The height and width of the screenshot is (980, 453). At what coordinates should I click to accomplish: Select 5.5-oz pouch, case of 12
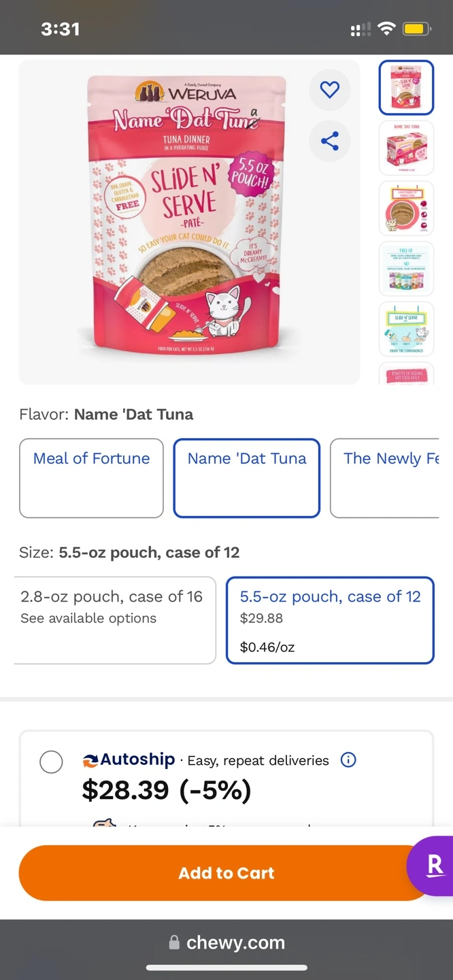330,620
